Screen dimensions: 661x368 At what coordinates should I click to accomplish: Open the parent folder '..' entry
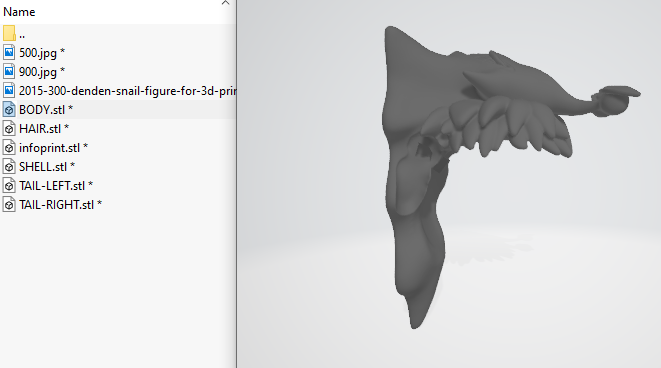point(118,34)
